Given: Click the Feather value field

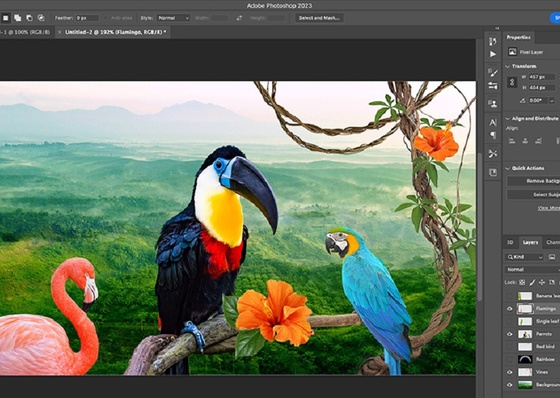Looking at the screenshot, I should (x=87, y=18).
